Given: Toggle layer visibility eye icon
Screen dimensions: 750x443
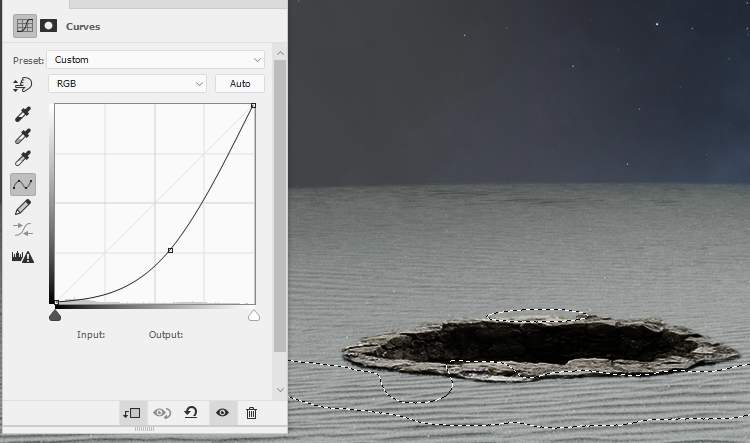Looking at the screenshot, I should click(x=222, y=412).
